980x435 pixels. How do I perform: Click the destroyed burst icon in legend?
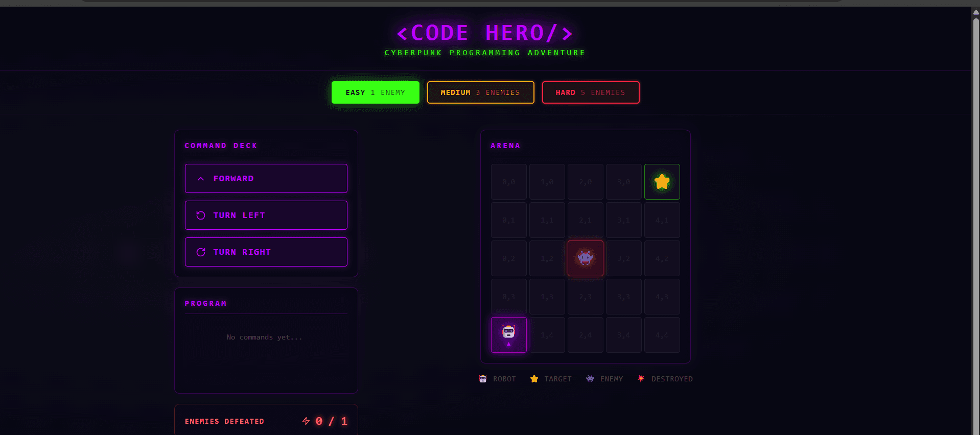coord(641,378)
